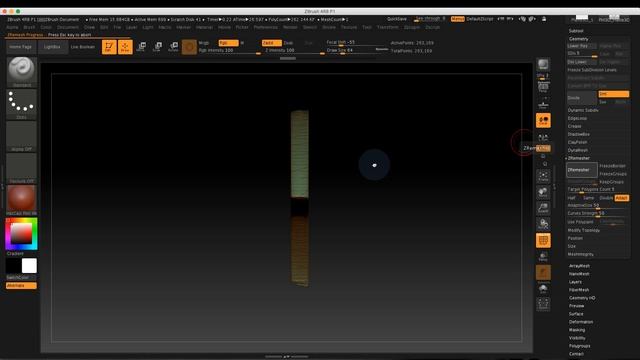Image resolution: width=640 pixels, height=360 pixels.
Task: Click the Home Page button
Action: 20,47
